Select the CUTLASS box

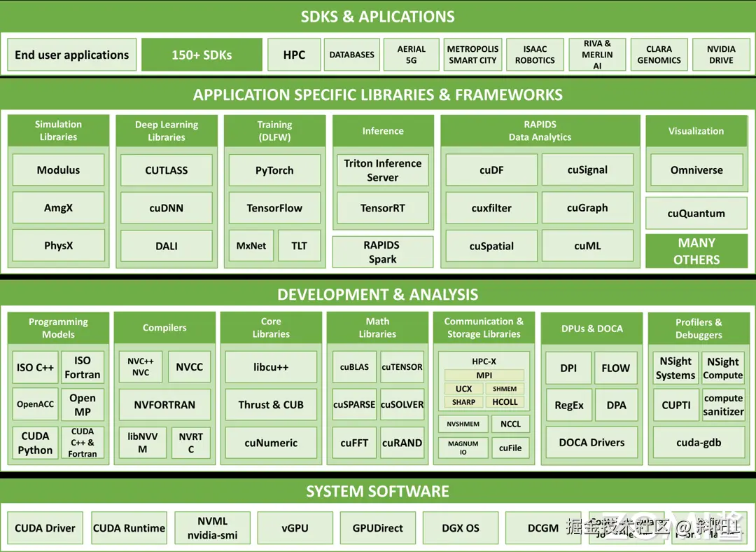click(167, 170)
